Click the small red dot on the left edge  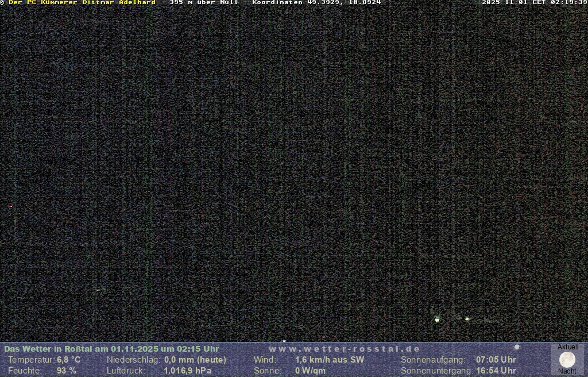(11, 206)
